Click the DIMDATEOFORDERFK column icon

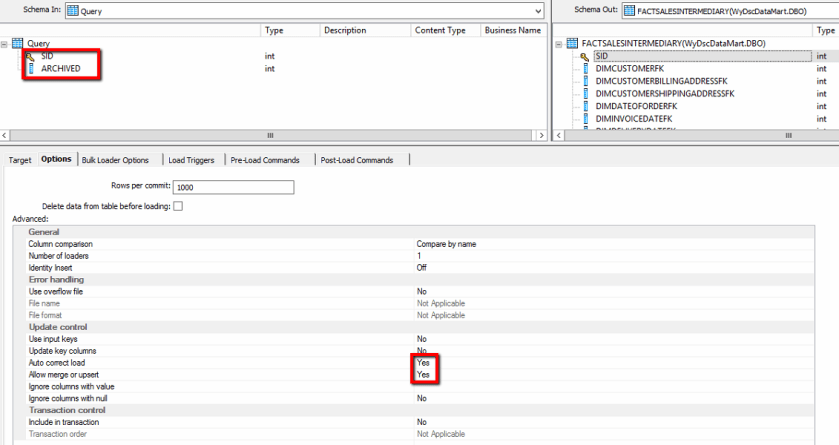[x=585, y=106]
